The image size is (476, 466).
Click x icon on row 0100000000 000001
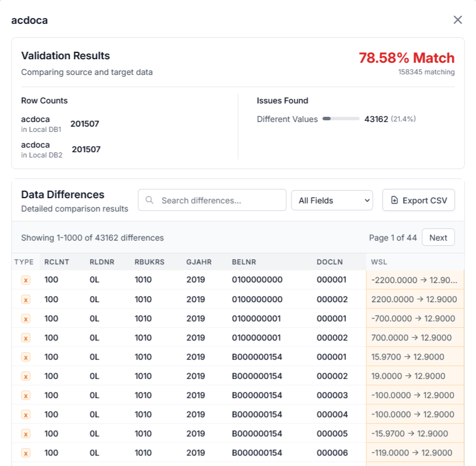click(x=26, y=280)
